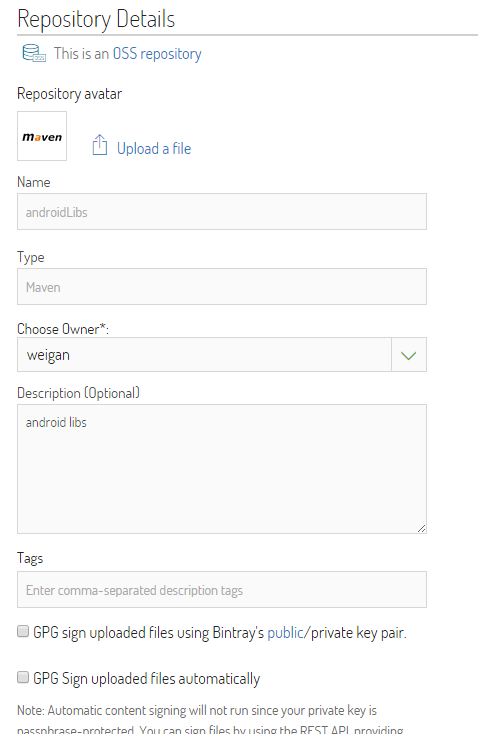Check GPG Sign uploaded files automatically
Image resolution: width=478 pixels, height=734 pixels.
[23, 677]
